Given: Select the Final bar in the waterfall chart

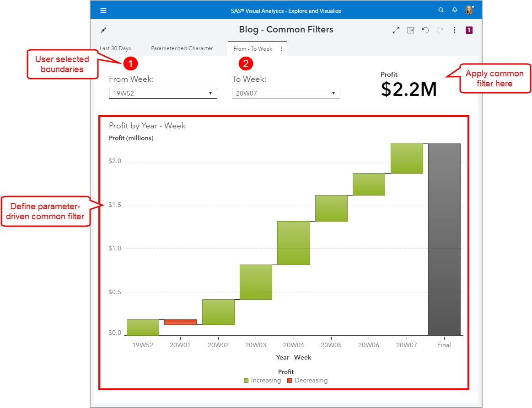Looking at the screenshot, I should [x=444, y=238].
